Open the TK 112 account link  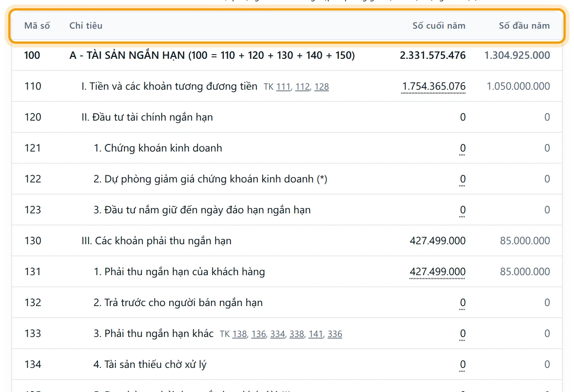302,87
